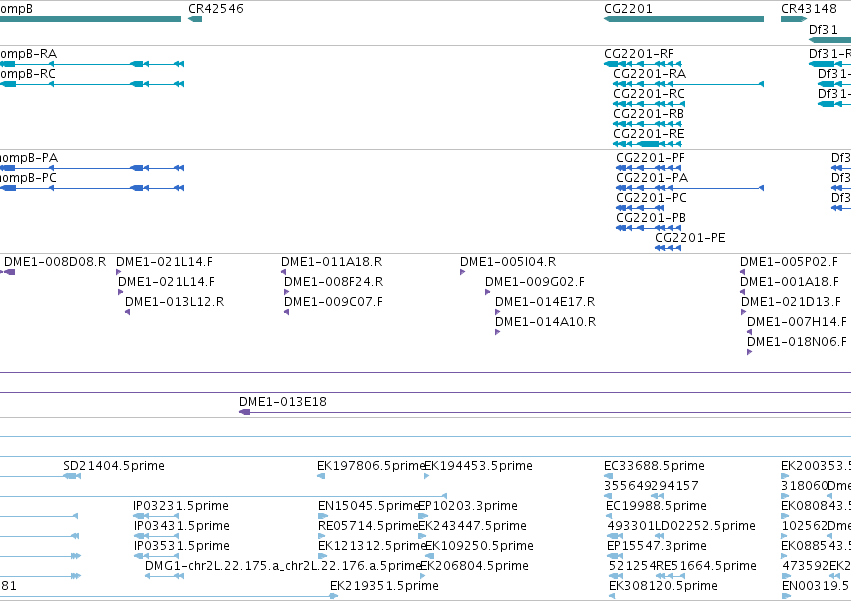Select EST EK121312.5prime
851x601 pixels.
371,547
